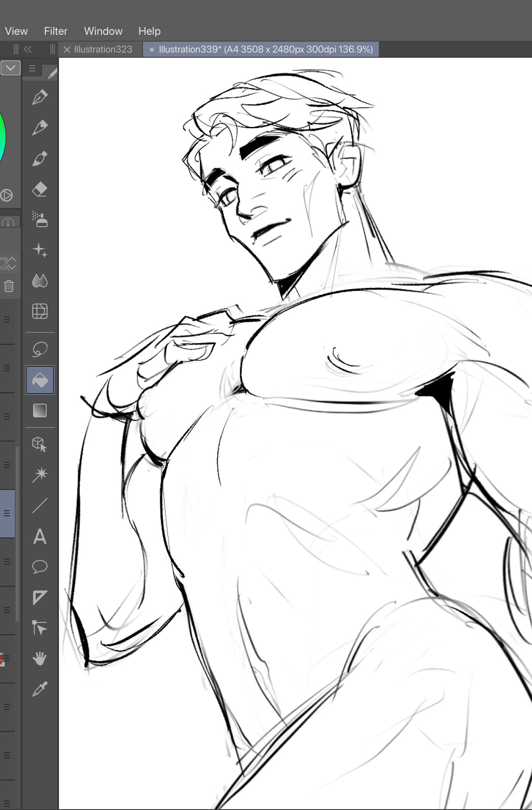This screenshot has width=532, height=810.
Task: Select the Frame border grid tool
Action: click(x=40, y=311)
